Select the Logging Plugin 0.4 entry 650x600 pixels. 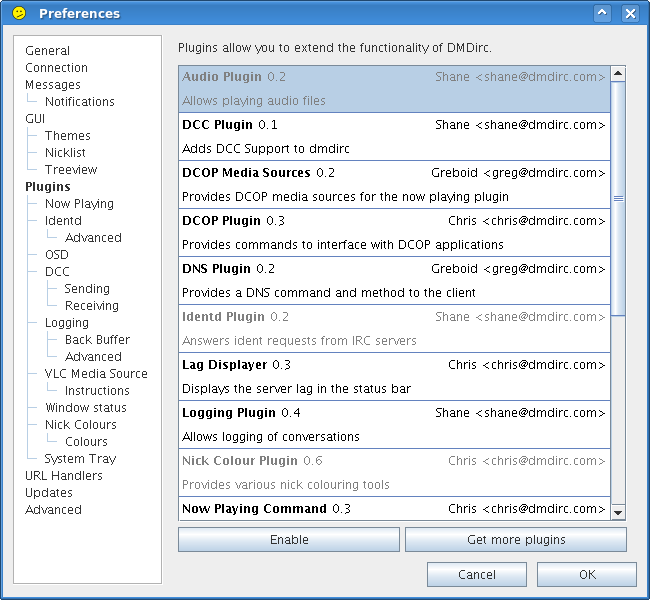[394, 425]
